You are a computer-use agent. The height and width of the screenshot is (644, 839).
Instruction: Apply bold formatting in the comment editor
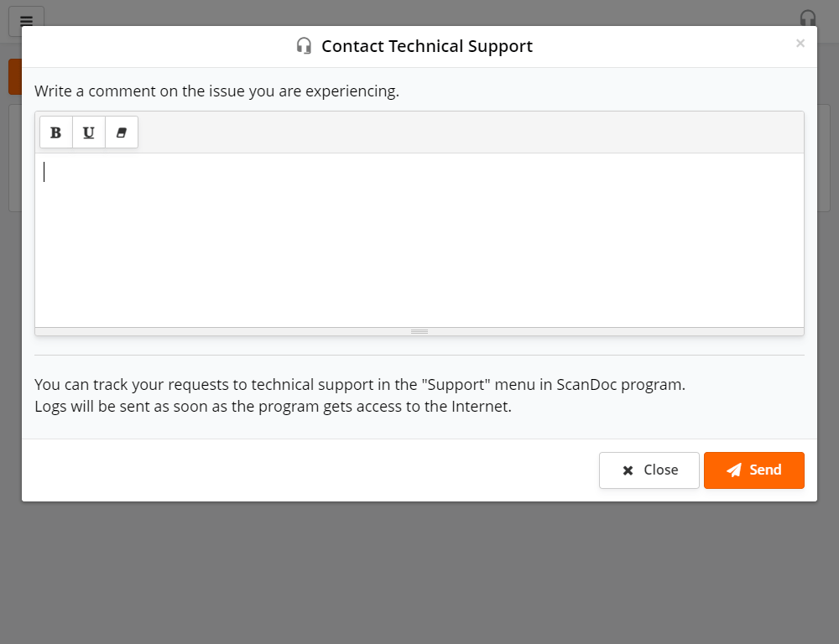click(55, 132)
